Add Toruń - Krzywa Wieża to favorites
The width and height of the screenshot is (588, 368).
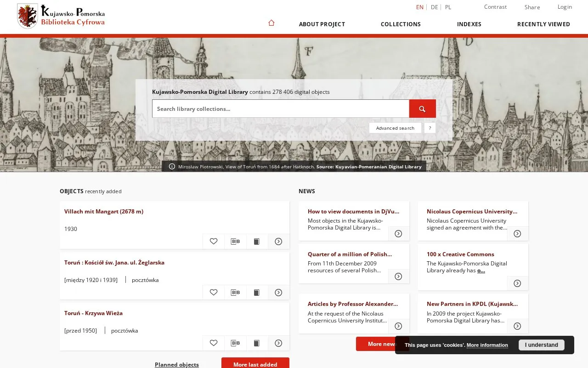[214, 343]
